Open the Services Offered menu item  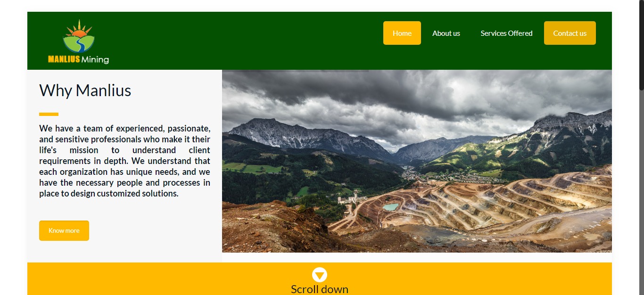point(506,33)
